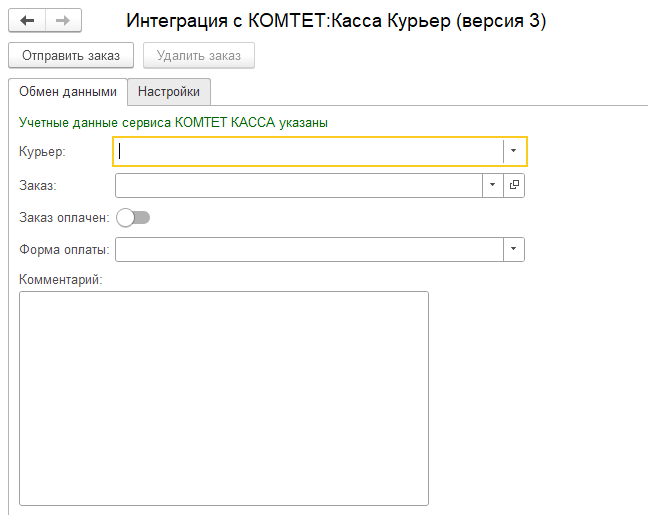648x515 pixels.
Task: Toggle the Заказ оплачен switch
Action: coord(133,217)
